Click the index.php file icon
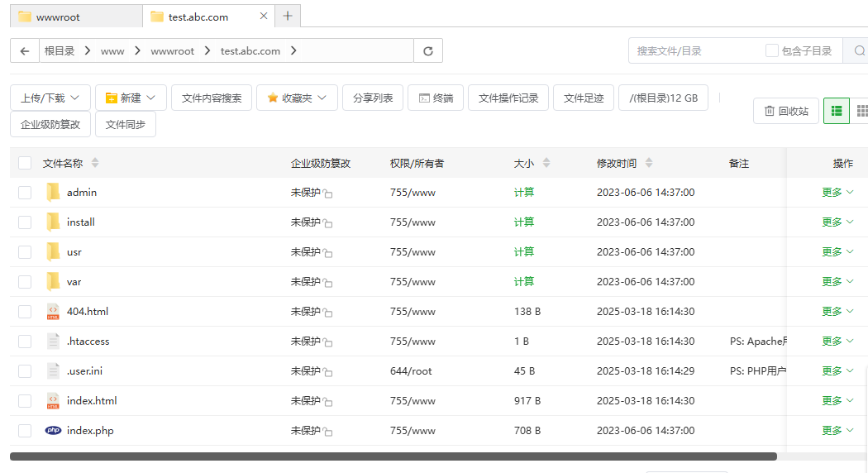This screenshot has height=473, width=868. [x=53, y=431]
